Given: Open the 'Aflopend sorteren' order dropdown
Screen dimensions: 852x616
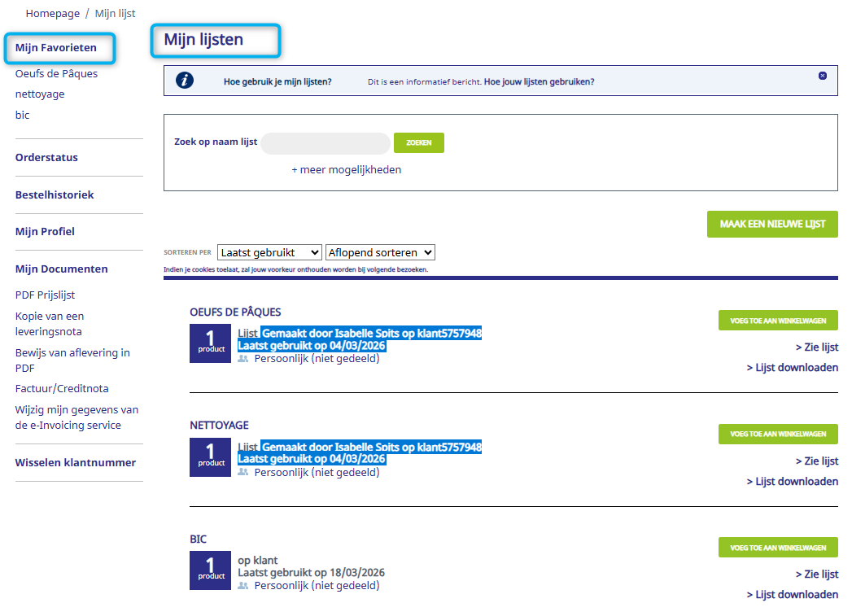Looking at the screenshot, I should coord(380,252).
